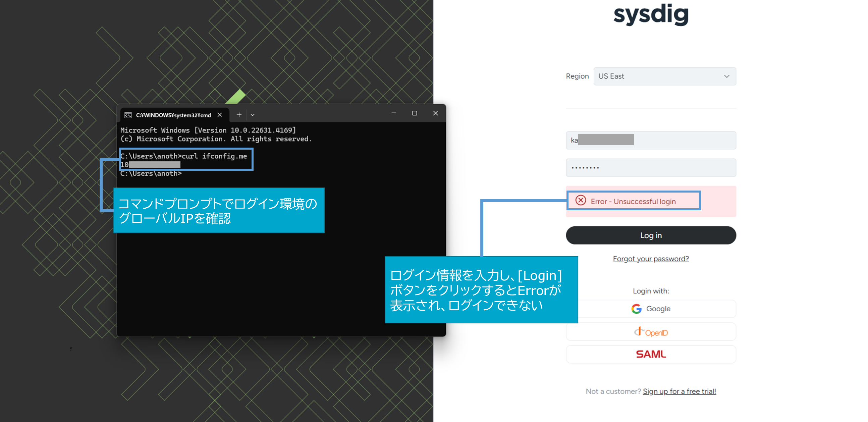Click the cmd icon in terminal tab

[128, 115]
